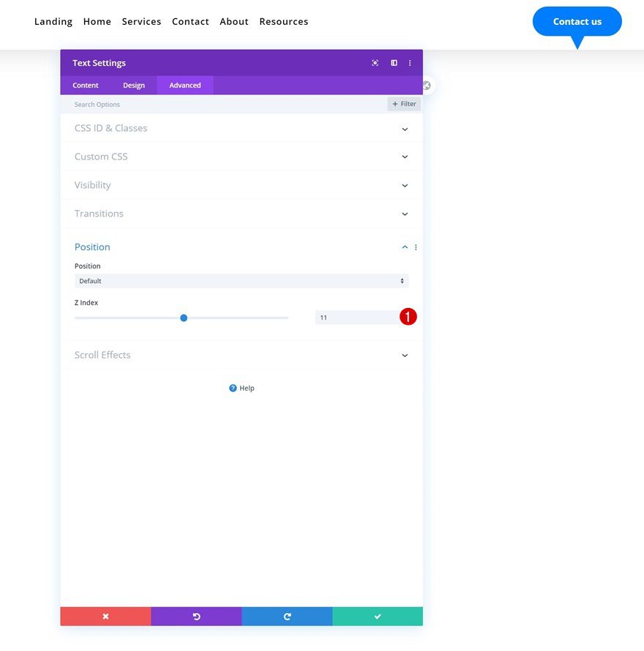Save settings with the green checkmark icon
Viewport: 644px width, 651px height.
(378, 617)
